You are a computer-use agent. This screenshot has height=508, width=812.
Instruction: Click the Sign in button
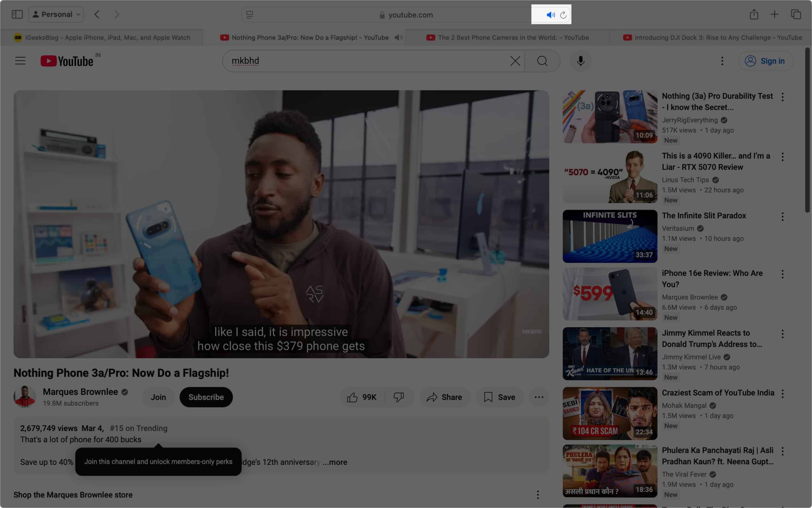[766, 61]
